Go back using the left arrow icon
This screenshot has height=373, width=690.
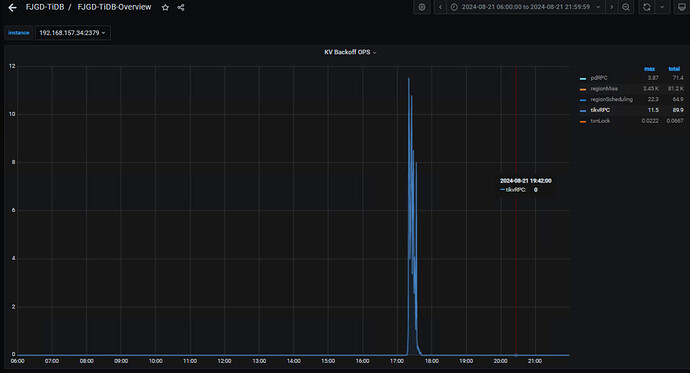point(12,7)
